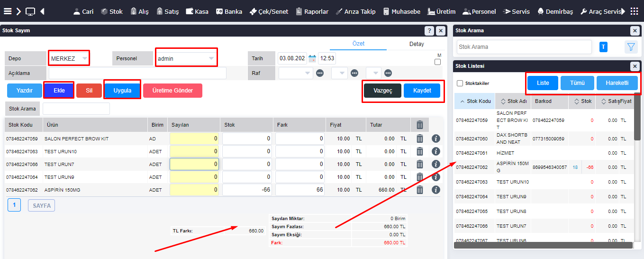This screenshot has width=644, height=259.
Task: Toggle the M checkbox
Action: (437, 62)
